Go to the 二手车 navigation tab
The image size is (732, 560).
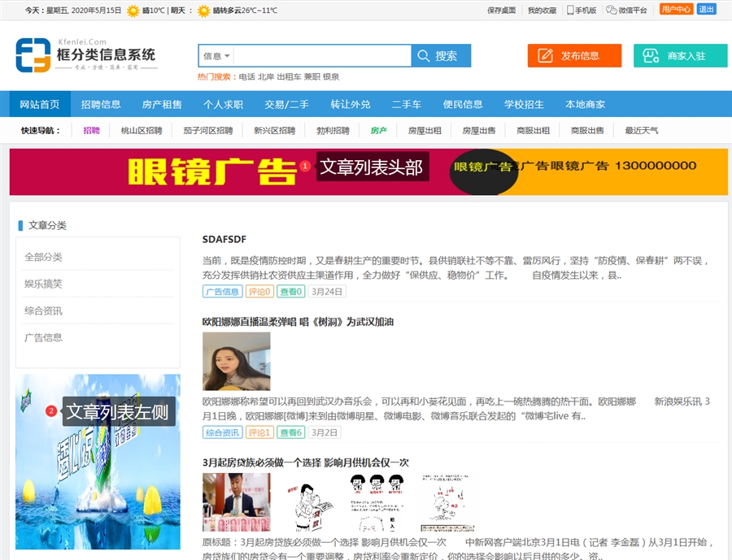point(406,104)
